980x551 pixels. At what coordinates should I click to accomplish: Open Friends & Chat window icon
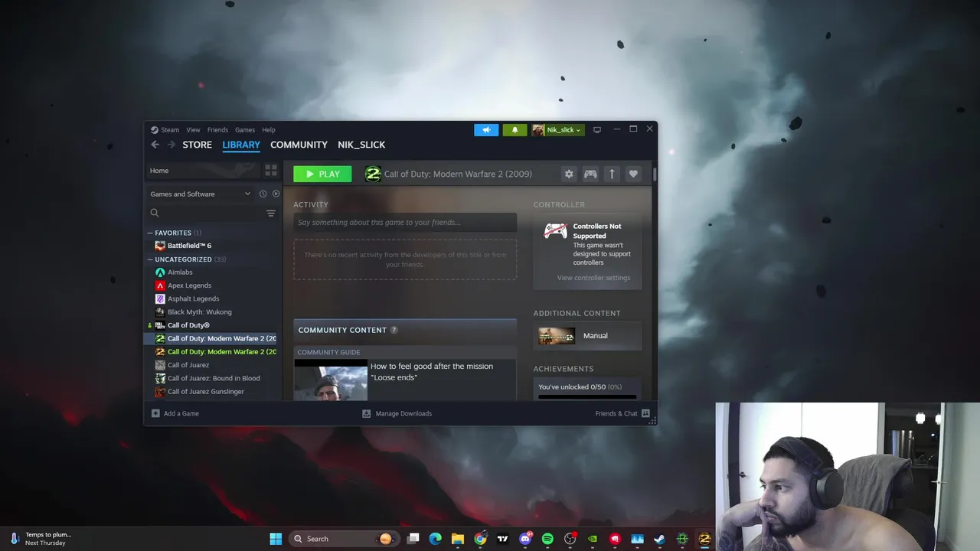point(645,413)
